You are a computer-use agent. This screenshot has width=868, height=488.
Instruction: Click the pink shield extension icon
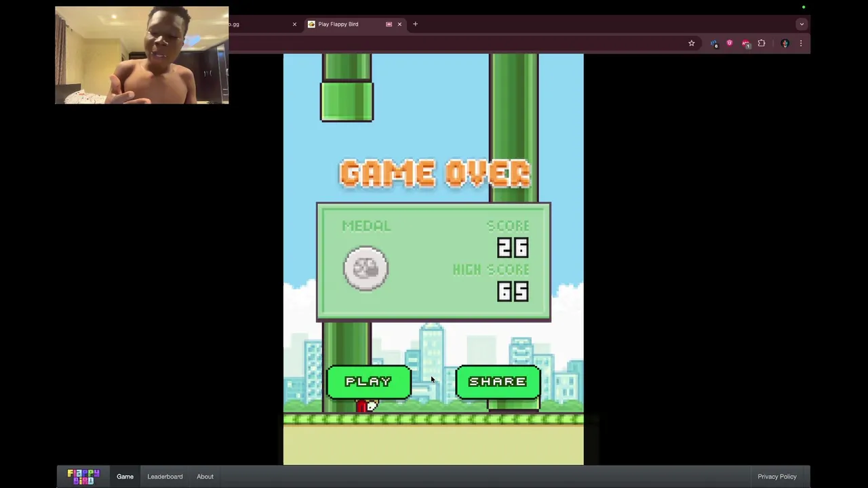[x=730, y=43]
